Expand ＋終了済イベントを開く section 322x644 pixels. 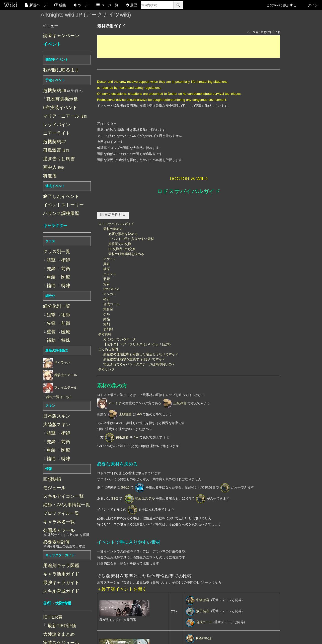point(122,589)
